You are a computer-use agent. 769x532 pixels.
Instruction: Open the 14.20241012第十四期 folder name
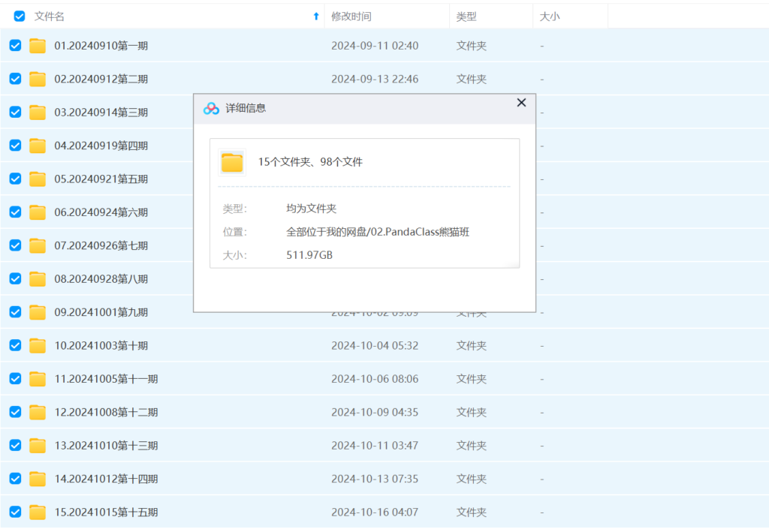pos(106,479)
